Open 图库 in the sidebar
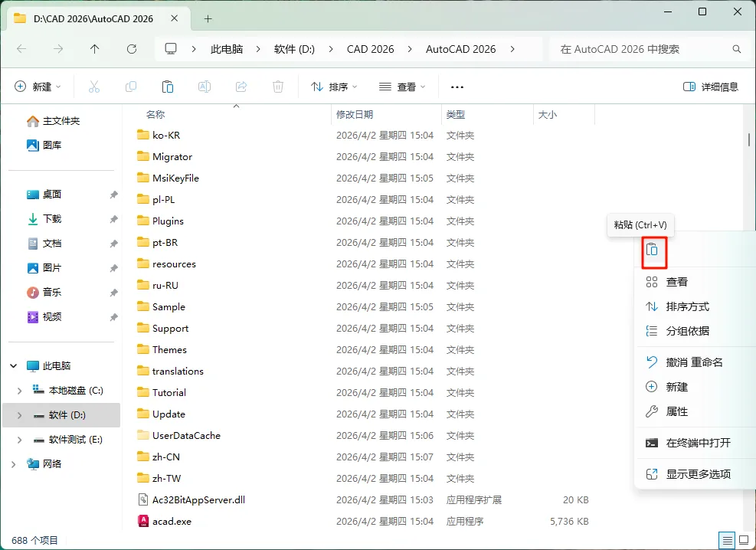Screen dimensions: 756x550 (44, 145)
